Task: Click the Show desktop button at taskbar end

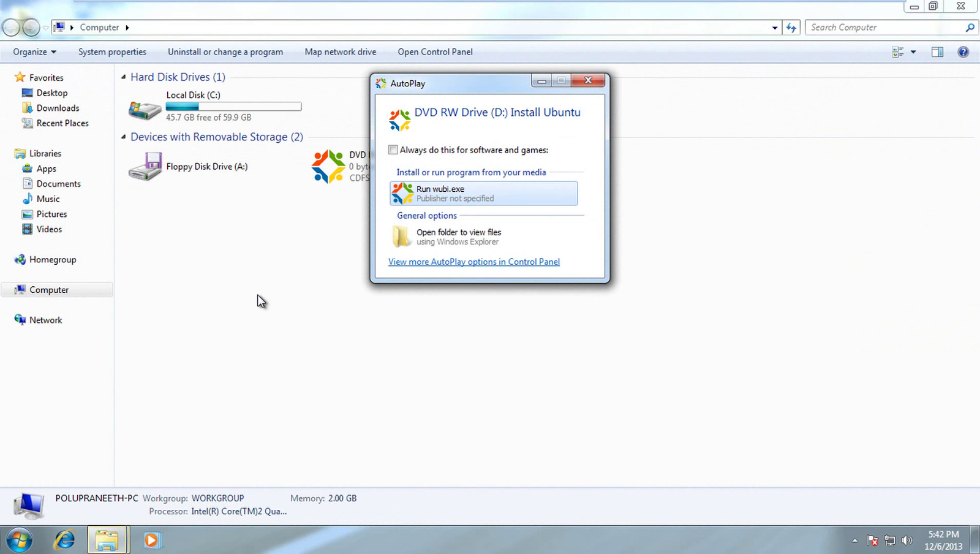Action: pos(975,540)
